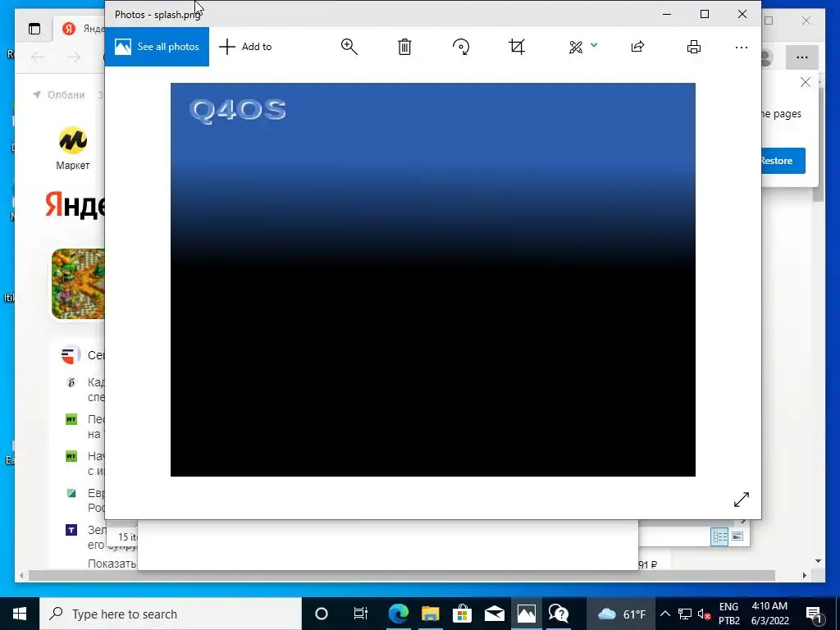Click the See all photos button
840x630 pixels.
(x=157, y=47)
